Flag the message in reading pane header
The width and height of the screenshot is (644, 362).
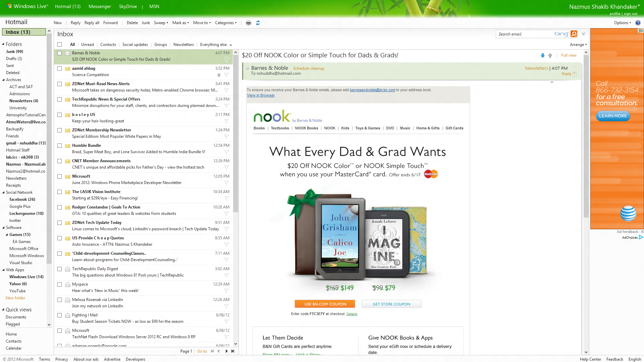574,68
